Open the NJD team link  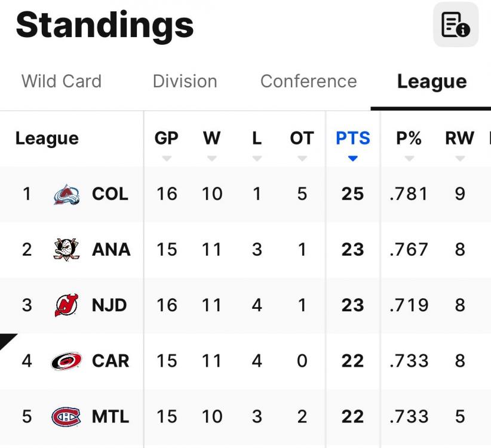click(x=109, y=305)
